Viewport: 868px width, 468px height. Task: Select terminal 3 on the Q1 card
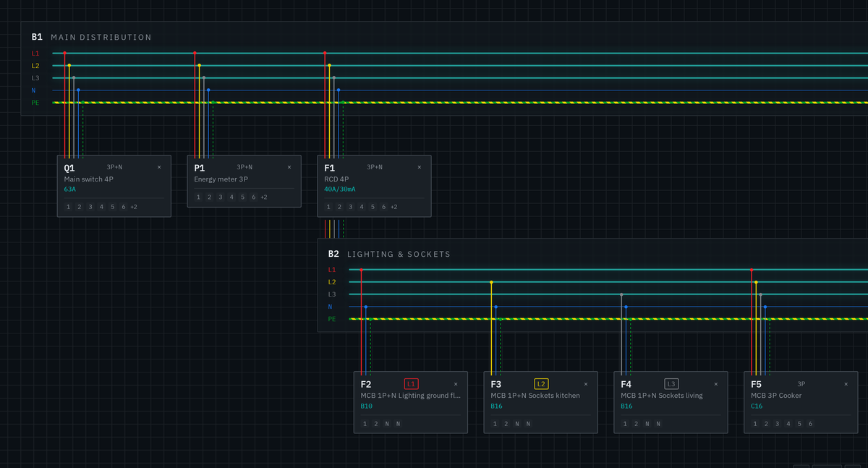(x=90, y=207)
